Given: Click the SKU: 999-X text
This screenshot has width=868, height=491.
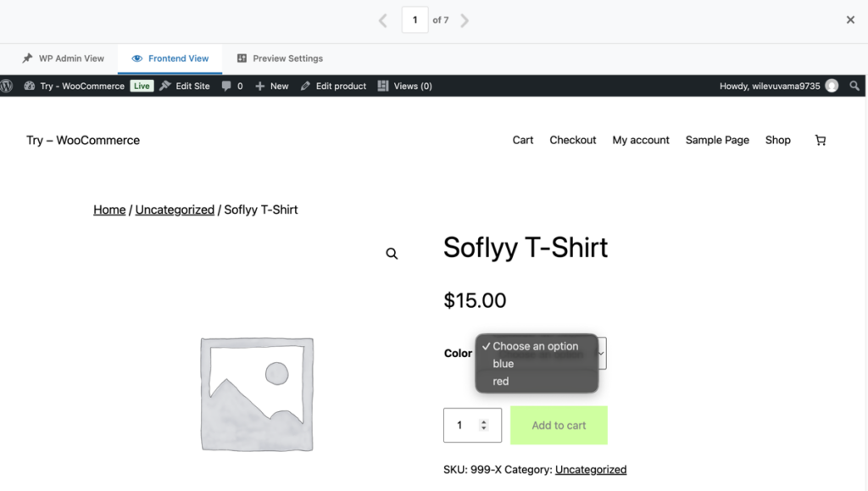Looking at the screenshot, I should click(472, 470).
